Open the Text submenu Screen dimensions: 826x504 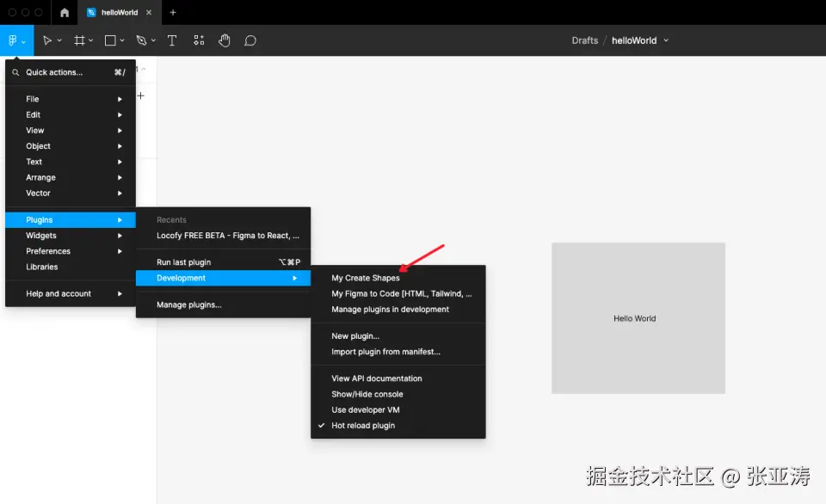coord(71,162)
